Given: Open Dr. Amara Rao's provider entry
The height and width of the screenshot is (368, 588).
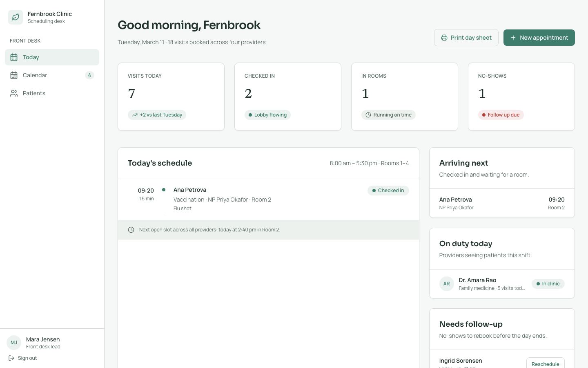Looking at the screenshot, I should (502, 284).
